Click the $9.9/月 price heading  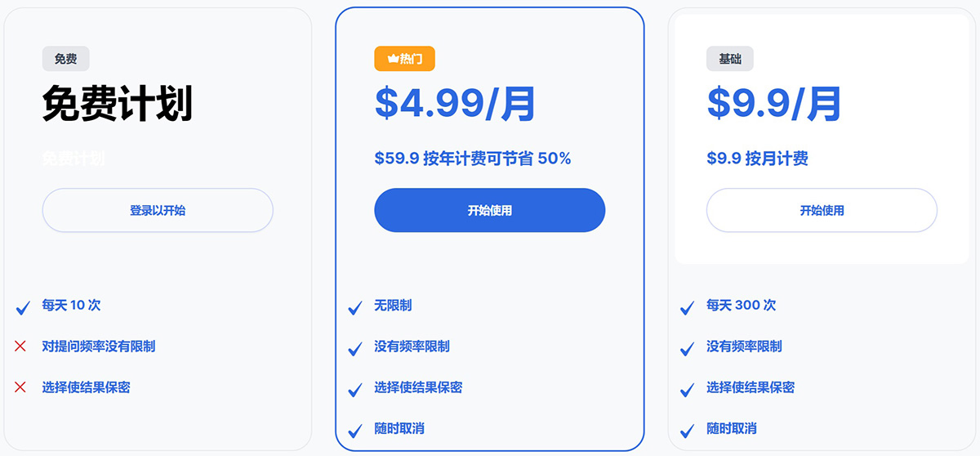click(x=774, y=104)
